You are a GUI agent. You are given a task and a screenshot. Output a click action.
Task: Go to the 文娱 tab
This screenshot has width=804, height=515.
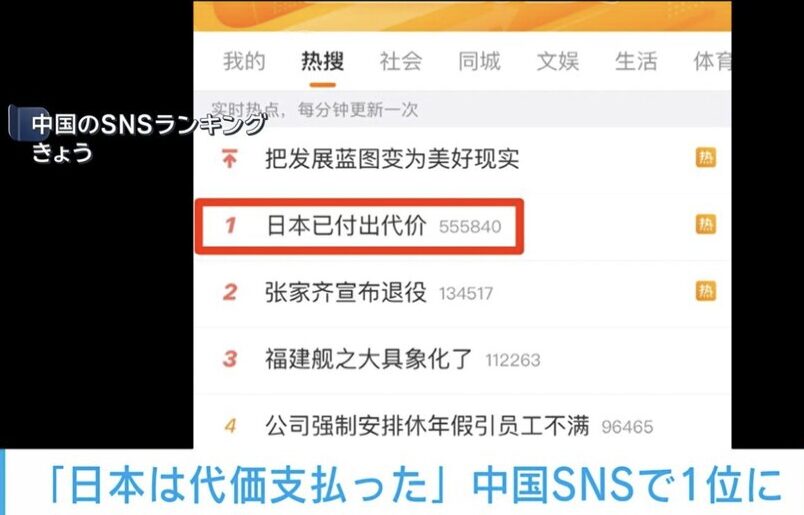click(558, 62)
